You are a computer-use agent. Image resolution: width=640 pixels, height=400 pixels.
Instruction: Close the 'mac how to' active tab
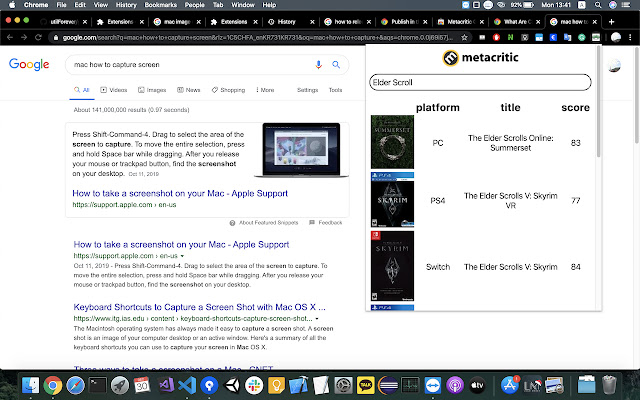pyautogui.click(x=594, y=22)
